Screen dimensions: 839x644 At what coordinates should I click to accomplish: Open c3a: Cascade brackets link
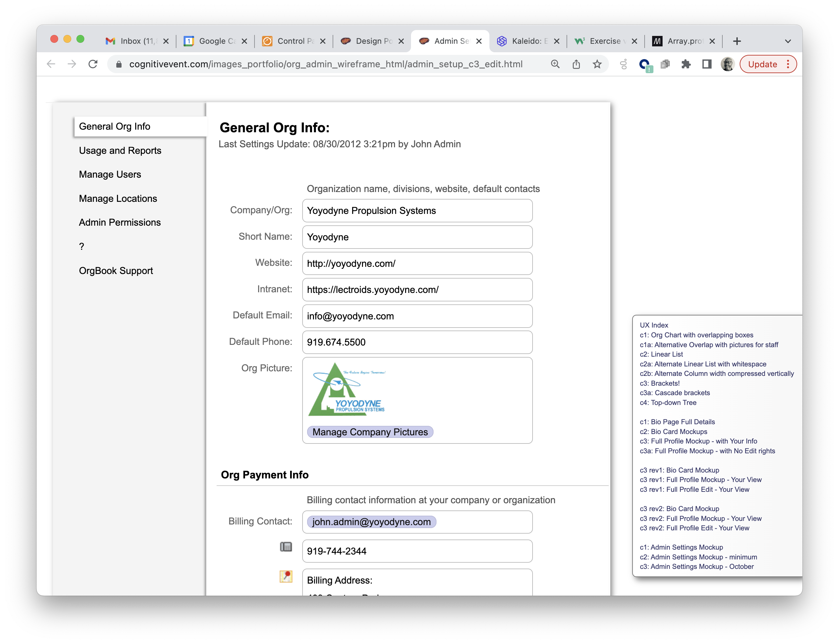pyautogui.click(x=674, y=393)
